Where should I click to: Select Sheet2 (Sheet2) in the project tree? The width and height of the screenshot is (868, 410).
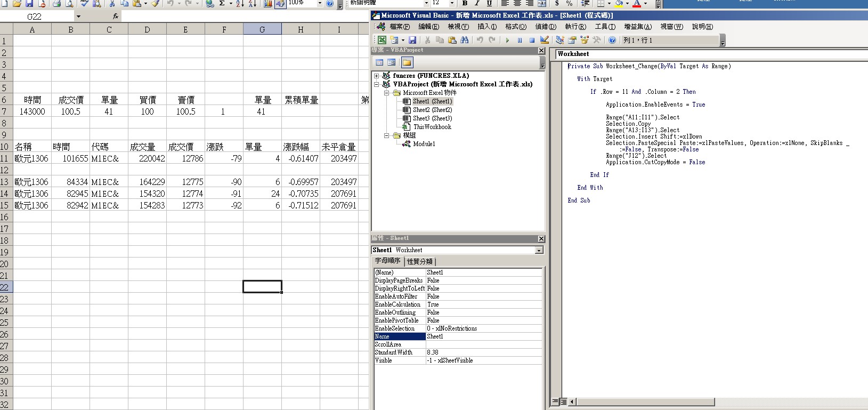click(432, 110)
